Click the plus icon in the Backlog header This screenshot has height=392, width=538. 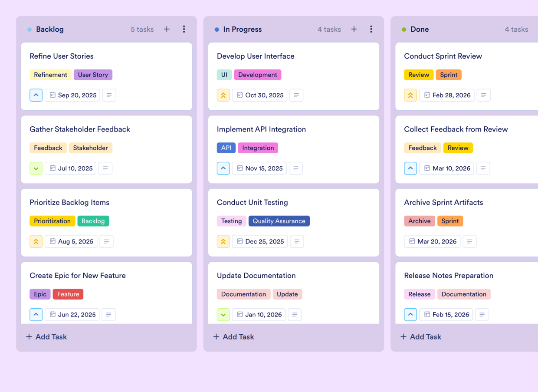tap(167, 29)
